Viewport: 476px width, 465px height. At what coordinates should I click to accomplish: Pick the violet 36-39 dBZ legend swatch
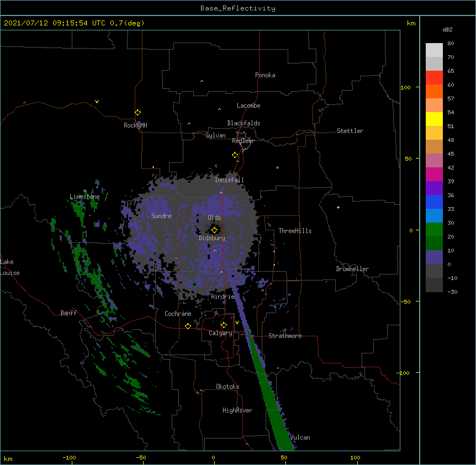click(434, 188)
